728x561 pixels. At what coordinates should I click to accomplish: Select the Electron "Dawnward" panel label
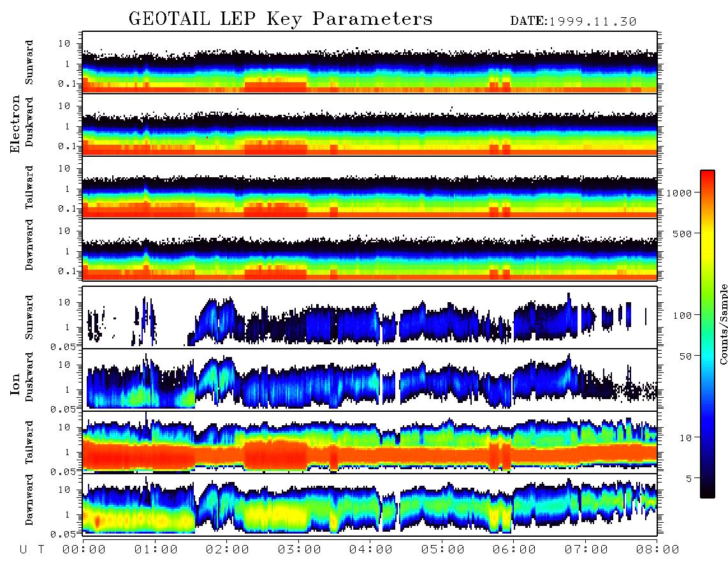tap(29, 245)
